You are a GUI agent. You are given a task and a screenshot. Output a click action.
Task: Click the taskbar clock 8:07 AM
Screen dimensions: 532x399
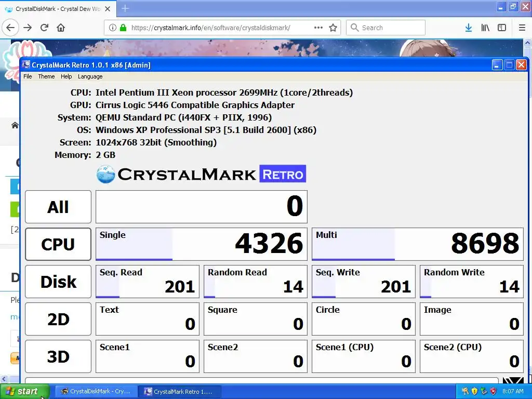point(513,391)
